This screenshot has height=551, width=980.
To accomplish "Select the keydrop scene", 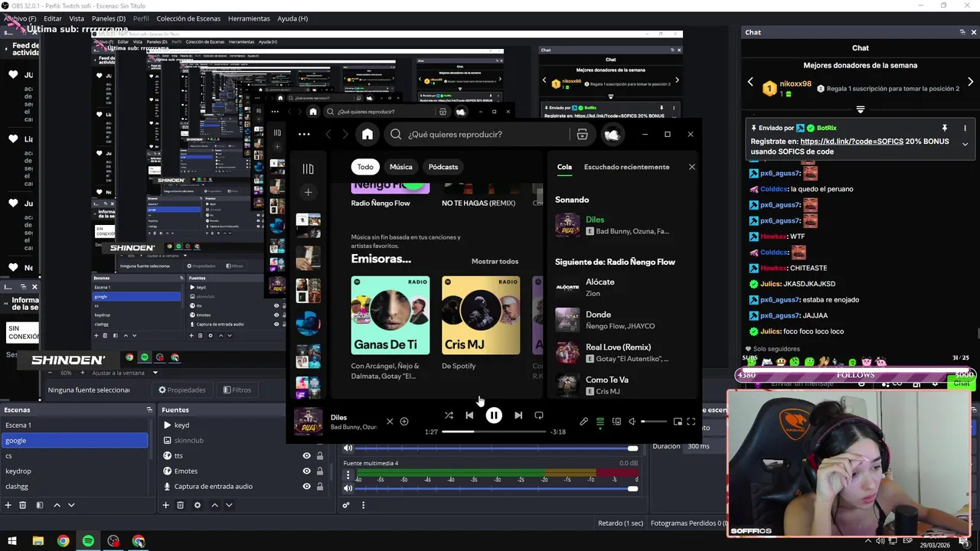I will click(74, 471).
